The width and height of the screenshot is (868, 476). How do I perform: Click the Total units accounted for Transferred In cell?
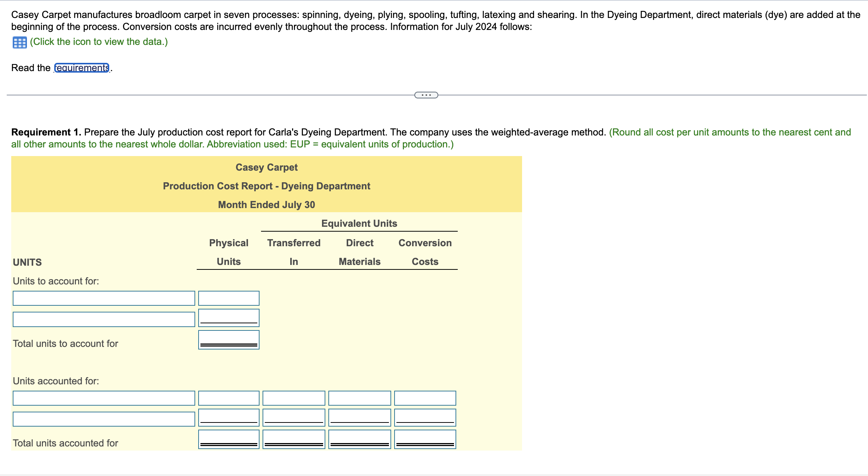(x=294, y=439)
